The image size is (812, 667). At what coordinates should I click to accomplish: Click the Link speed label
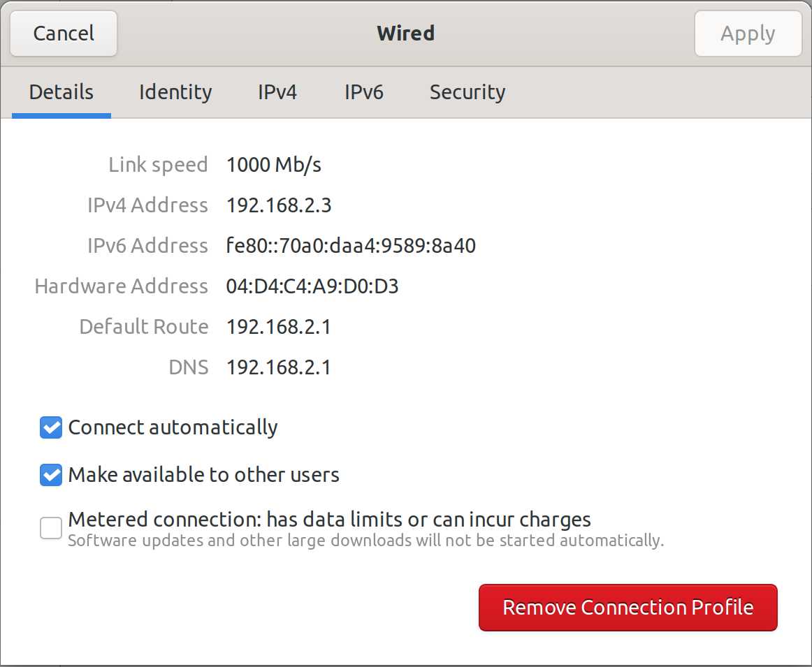coord(158,165)
